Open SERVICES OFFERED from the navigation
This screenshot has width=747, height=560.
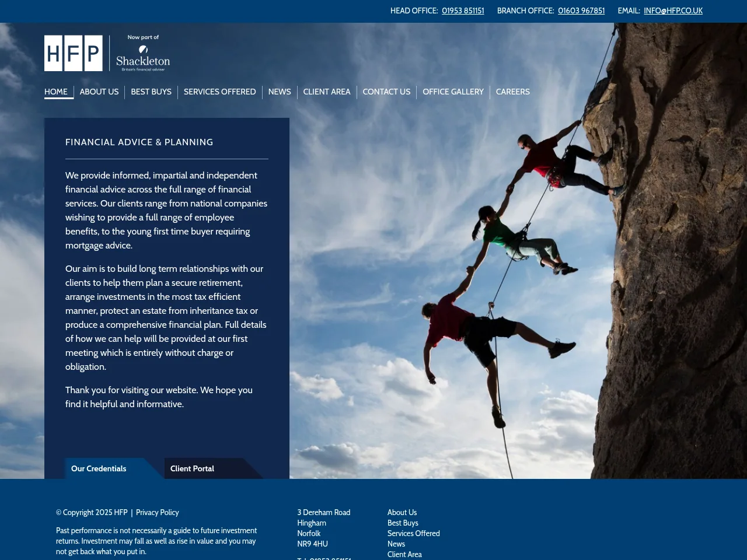click(219, 92)
